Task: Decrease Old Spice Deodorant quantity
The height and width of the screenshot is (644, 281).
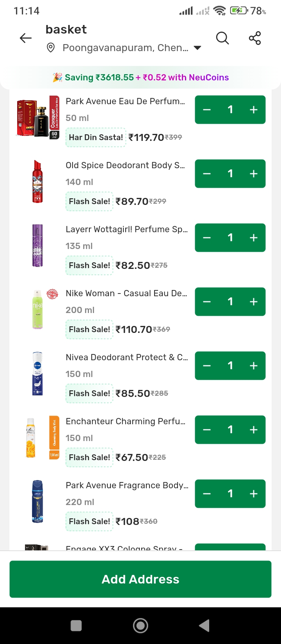Action: [x=207, y=174]
